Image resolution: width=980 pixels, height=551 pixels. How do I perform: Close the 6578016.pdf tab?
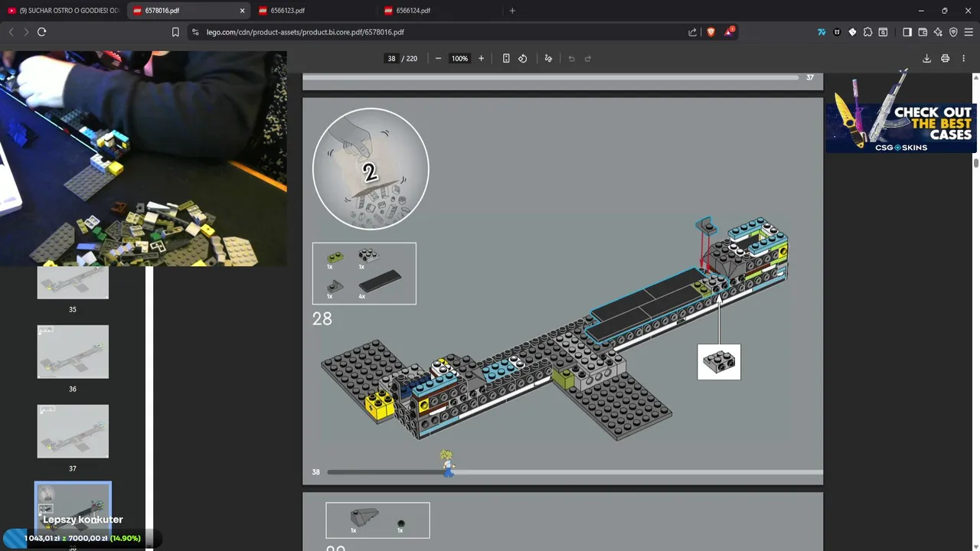click(243, 11)
